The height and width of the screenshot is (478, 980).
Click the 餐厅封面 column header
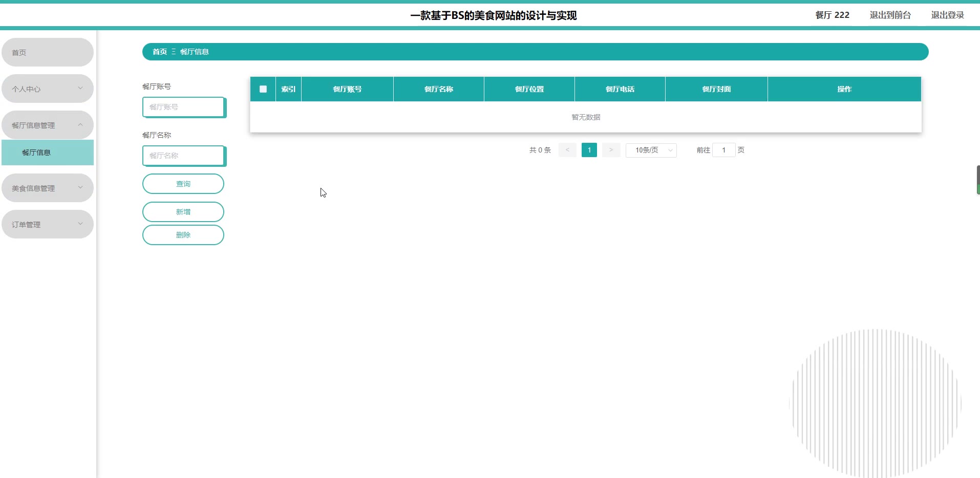[x=716, y=89]
